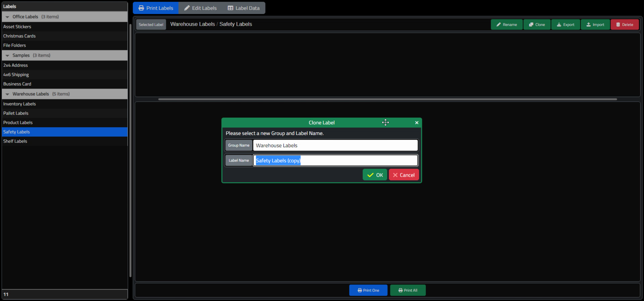Screen dimensions: 644x301
Task: Click OK to confirm clone
Action: tap(375, 175)
